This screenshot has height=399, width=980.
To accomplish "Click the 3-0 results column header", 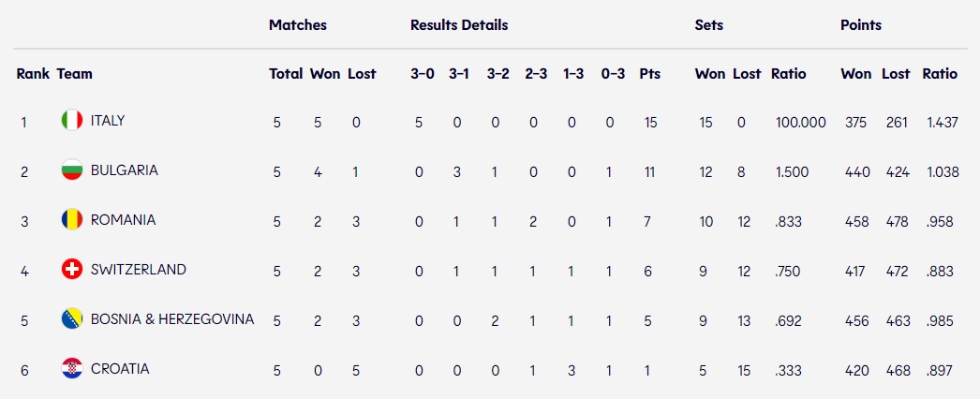I will [x=423, y=74].
